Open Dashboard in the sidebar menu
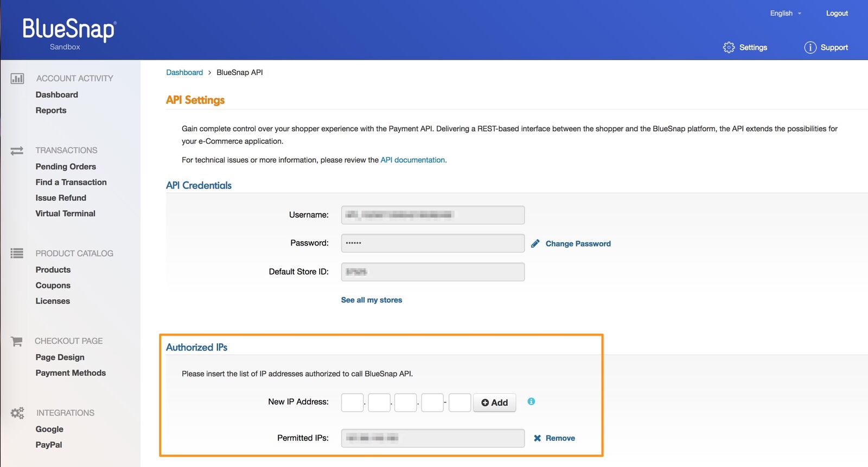868x467 pixels. pos(57,94)
